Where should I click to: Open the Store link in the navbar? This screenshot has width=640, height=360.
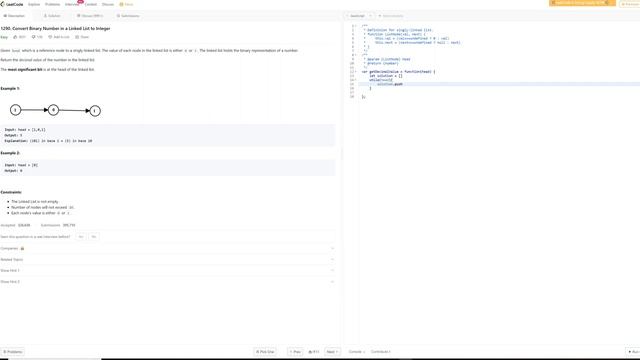(x=126, y=4)
